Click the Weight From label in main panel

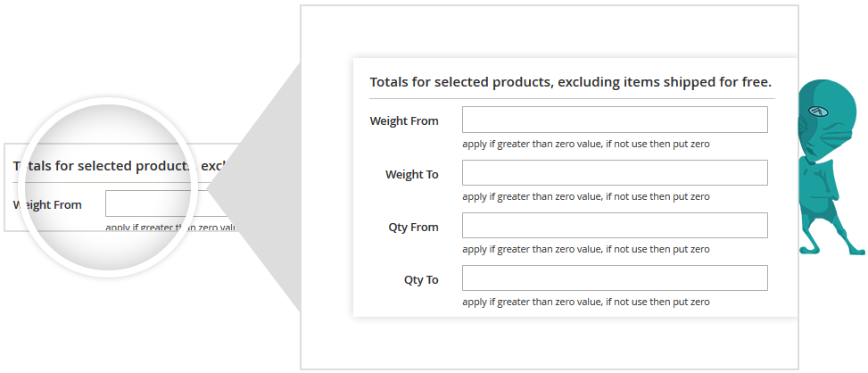pos(404,120)
